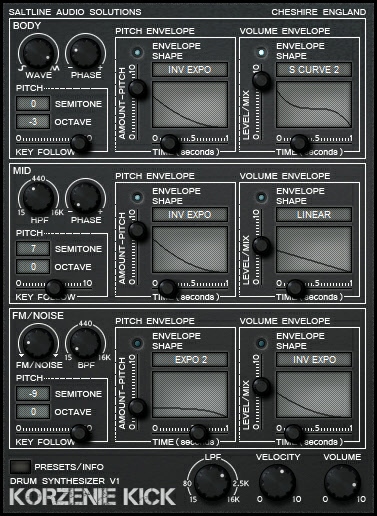377x516 pixels.
Task: Open the BODY volume S CURVE 2 shape selector
Action: tap(314, 70)
